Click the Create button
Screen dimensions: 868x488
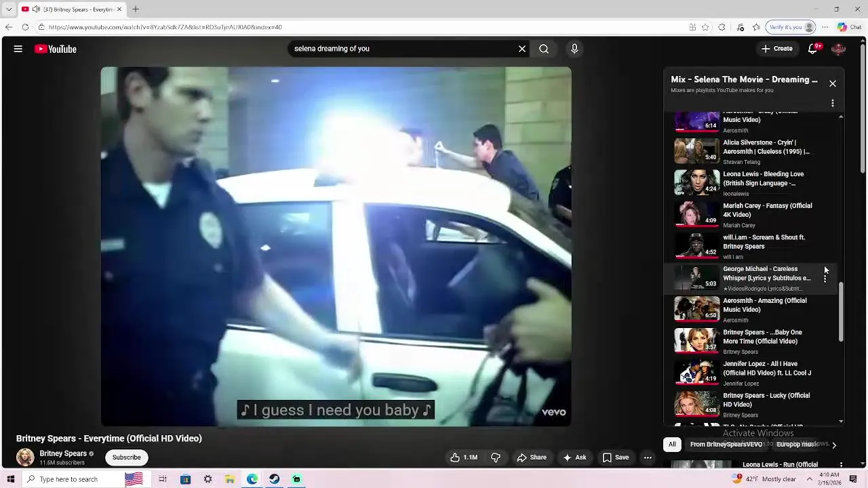point(776,49)
